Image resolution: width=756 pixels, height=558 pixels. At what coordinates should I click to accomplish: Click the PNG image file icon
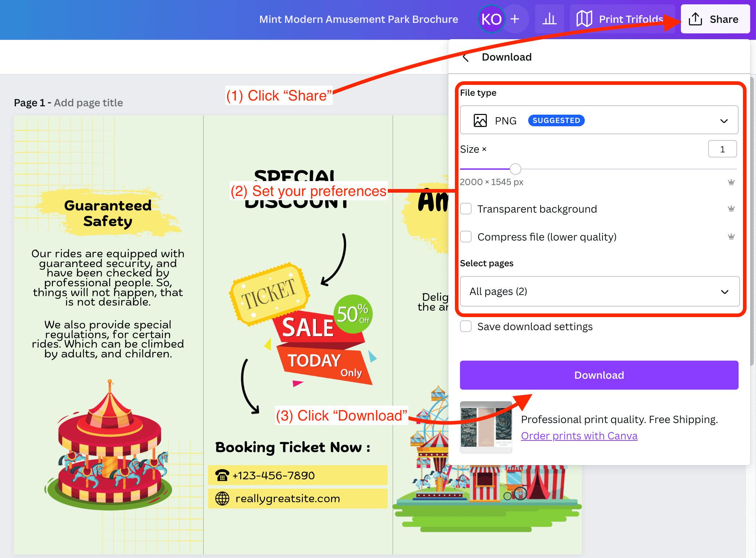pyautogui.click(x=480, y=120)
